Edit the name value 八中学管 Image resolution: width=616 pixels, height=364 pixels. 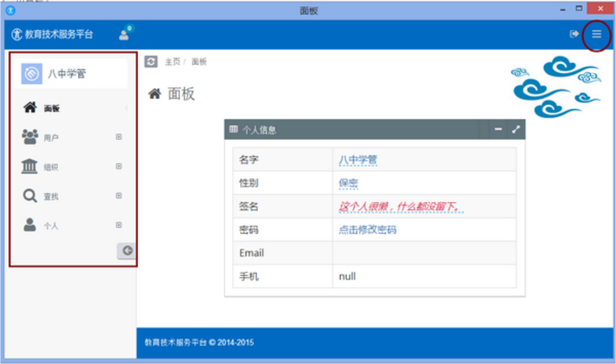(358, 160)
